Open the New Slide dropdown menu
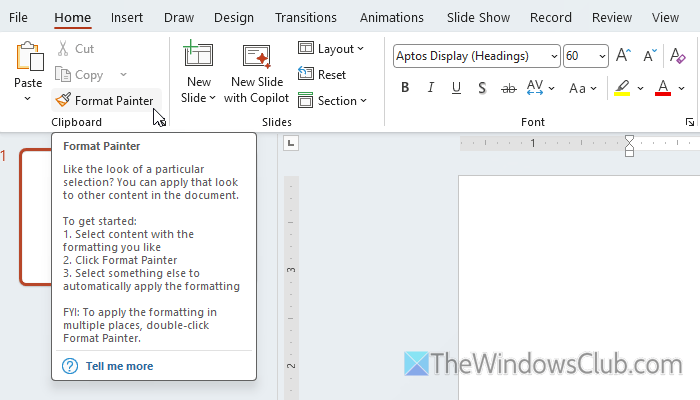The height and width of the screenshot is (400, 700). pyautogui.click(x=198, y=98)
